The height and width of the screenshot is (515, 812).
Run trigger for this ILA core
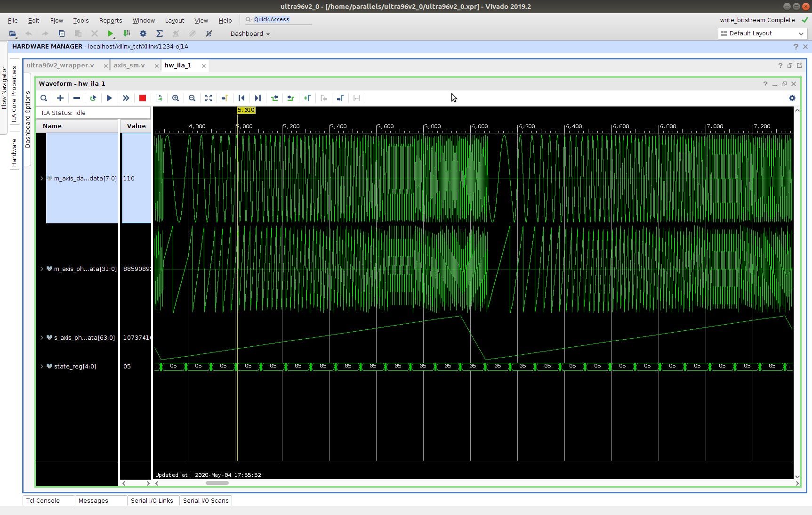(110, 98)
